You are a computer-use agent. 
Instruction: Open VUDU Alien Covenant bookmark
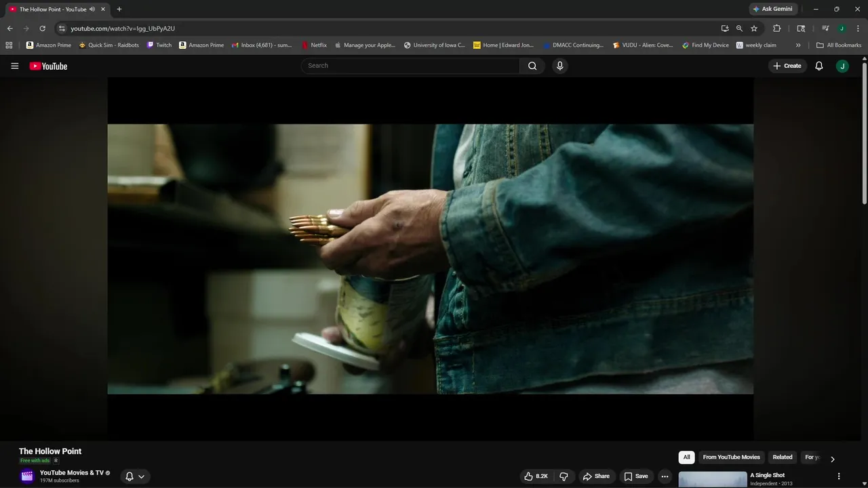pos(643,45)
